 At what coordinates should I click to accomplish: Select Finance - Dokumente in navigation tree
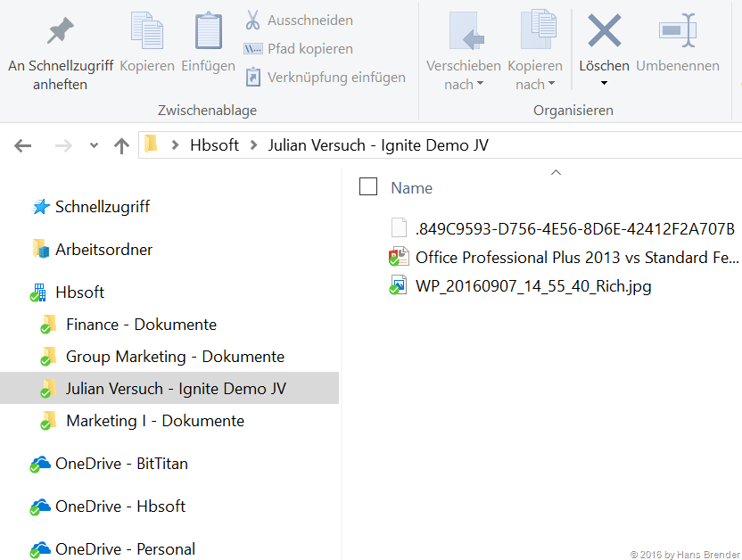[141, 325]
